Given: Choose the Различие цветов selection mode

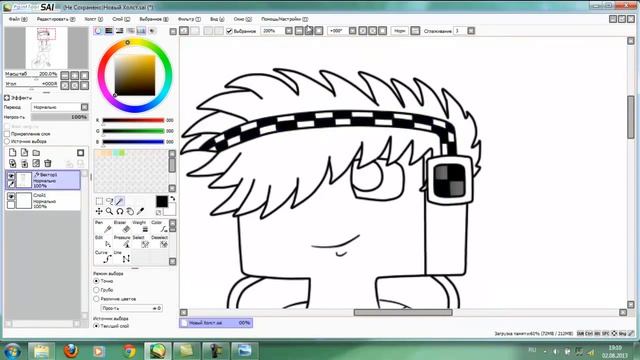Looking at the screenshot, I should tap(96, 299).
